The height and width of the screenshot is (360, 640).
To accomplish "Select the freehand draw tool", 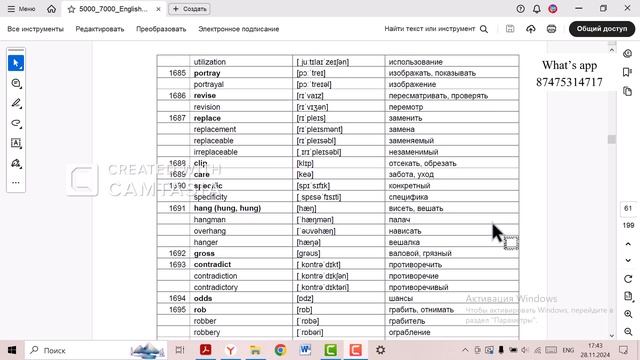I will click(x=16, y=123).
